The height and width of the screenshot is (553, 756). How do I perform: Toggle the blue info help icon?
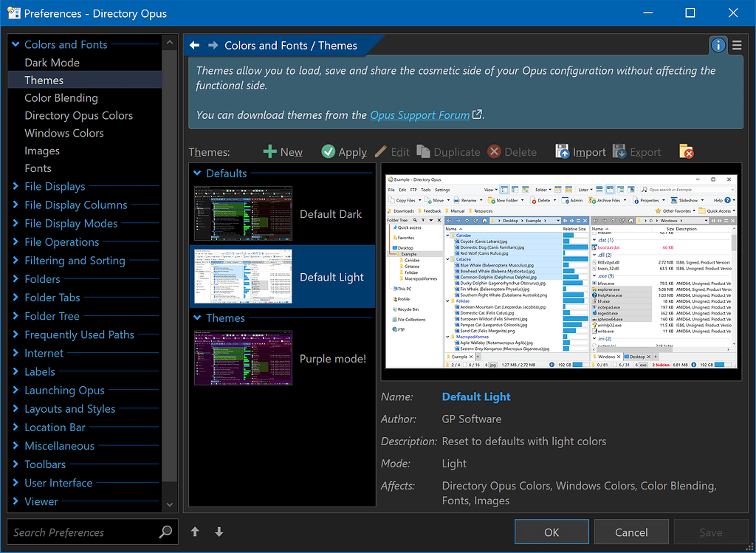click(x=718, y=46)
